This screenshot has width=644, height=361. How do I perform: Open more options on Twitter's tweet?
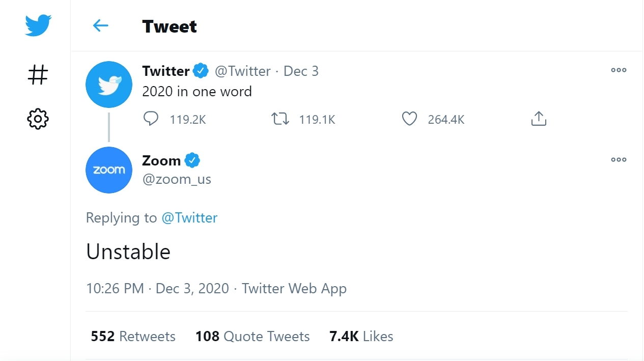click(619, 70)
